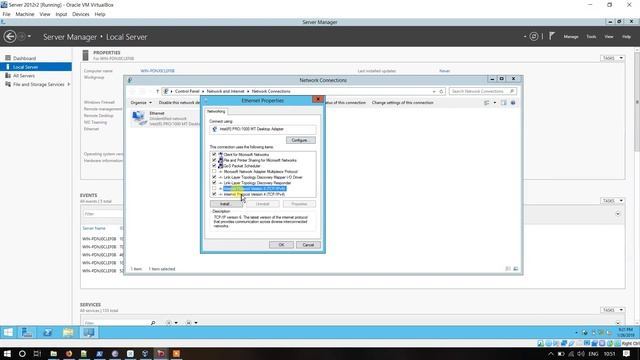Open Firefox from host taskbar
This screenshot has height=360, width=640.
(x=69, y=353)
